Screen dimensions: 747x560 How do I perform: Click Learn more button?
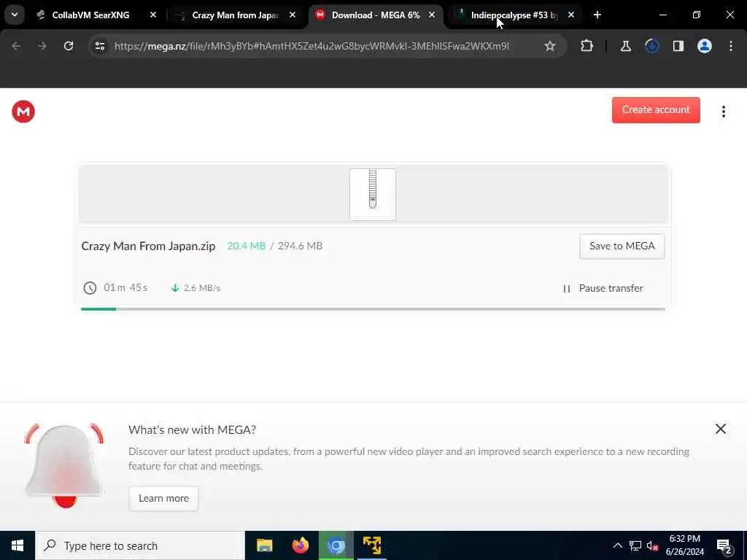[x=163, y=499]
